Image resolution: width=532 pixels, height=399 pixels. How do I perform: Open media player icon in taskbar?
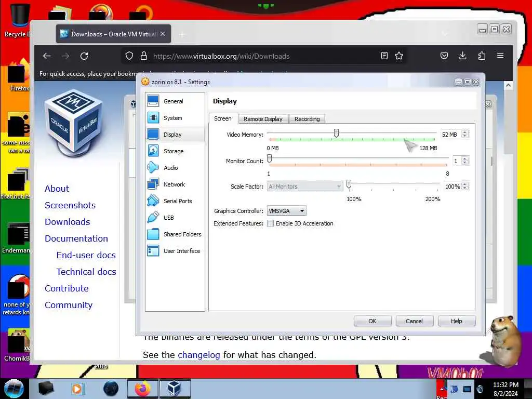(x=77, y=389)
